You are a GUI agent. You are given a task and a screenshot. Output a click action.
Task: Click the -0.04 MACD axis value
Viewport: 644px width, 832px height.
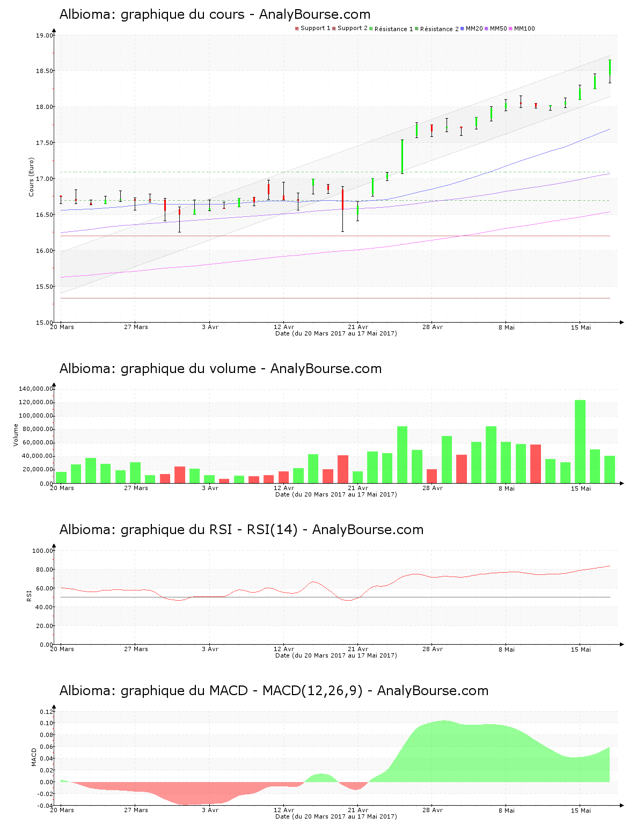[46, 806]
